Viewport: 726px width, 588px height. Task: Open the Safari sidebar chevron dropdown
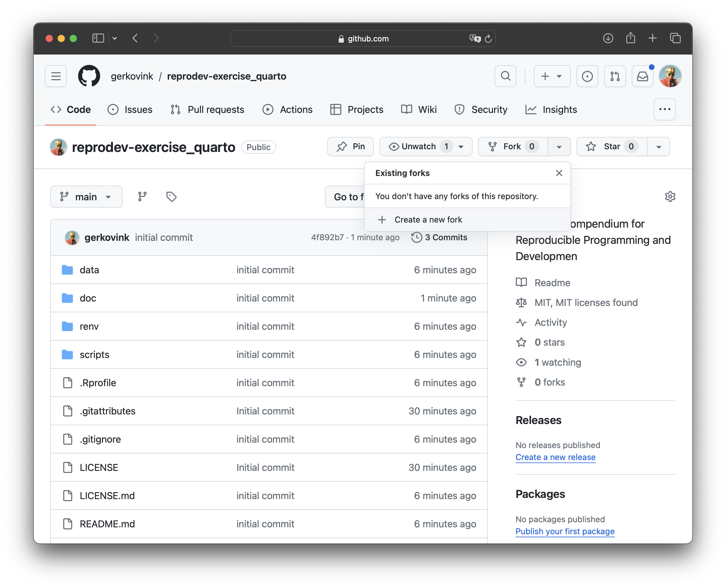(115, 38)
